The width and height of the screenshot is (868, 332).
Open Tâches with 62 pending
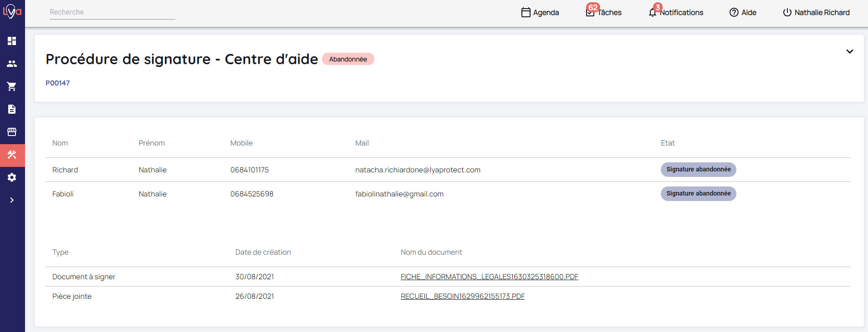(x=604, y=13)
